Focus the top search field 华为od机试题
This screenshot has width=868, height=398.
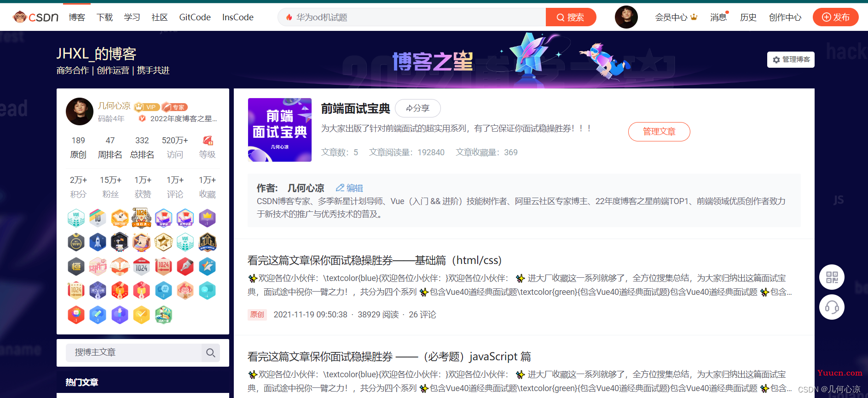[412, 17]
